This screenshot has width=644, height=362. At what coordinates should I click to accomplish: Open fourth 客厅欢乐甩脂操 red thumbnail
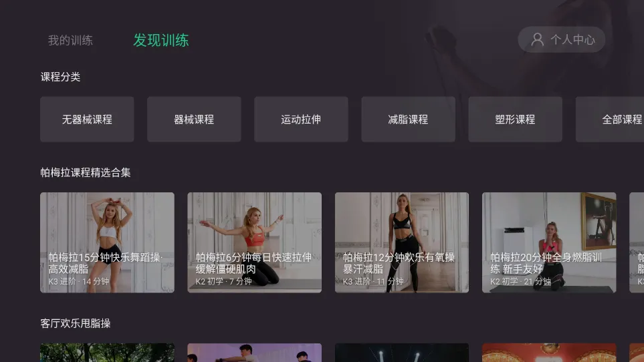pyautogui.click(x=549, y=353)
